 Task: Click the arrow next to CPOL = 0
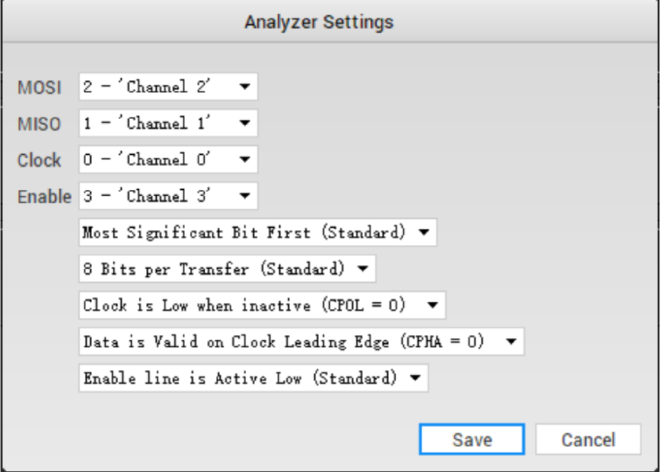pyautogui.click(x=432, y=305)
